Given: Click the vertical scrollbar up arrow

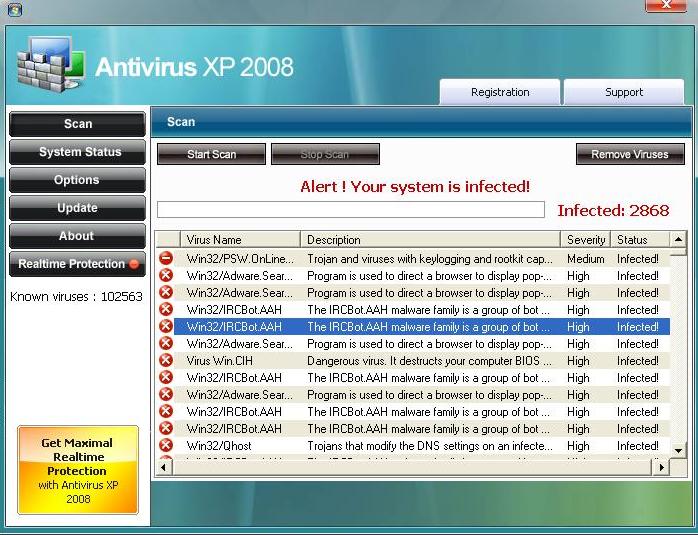Looking at the screenshot, I should [x=678, y=239].
